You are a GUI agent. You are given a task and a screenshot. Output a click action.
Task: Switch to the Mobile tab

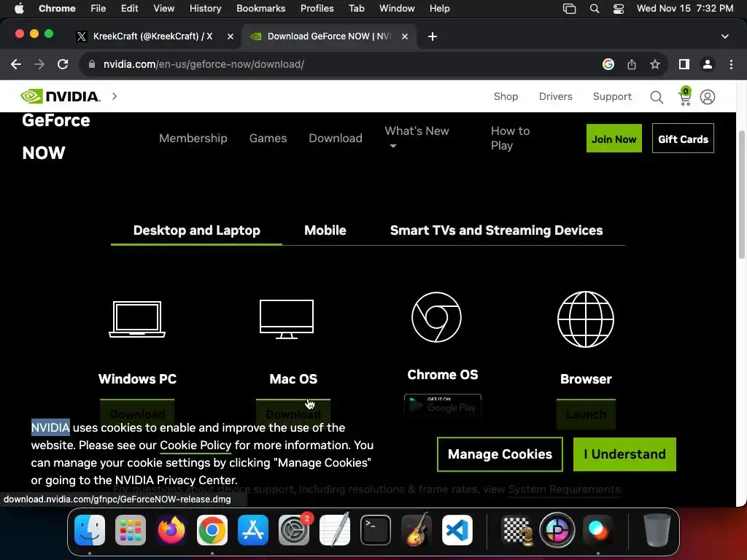325,230
